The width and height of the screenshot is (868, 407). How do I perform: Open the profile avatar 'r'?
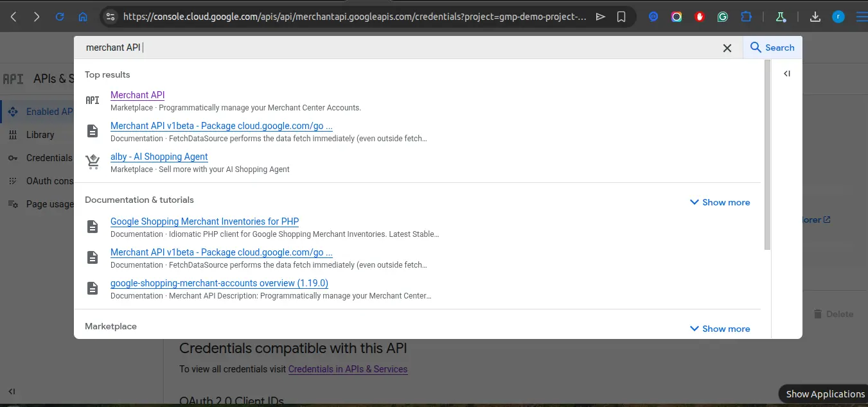pyautogui.click(x=838, y=17)
